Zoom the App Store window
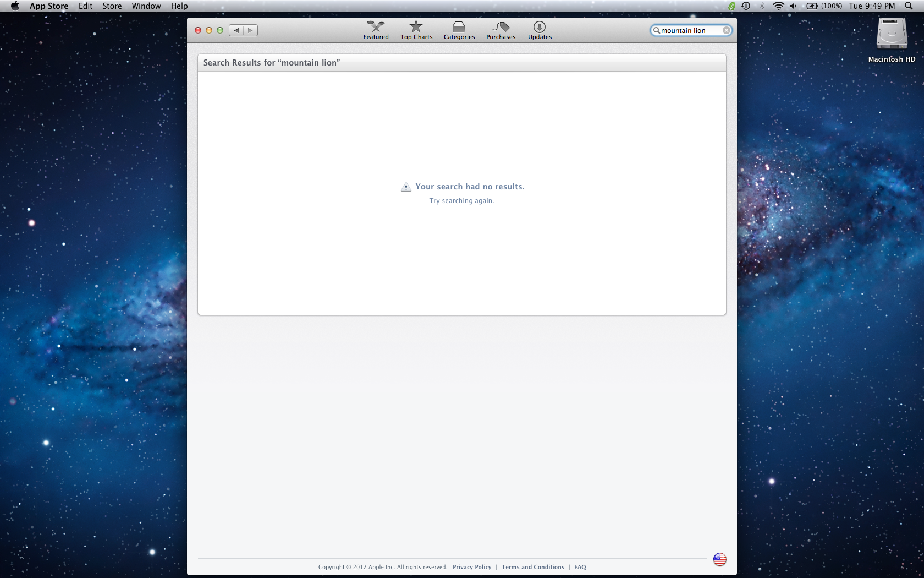924x578 pixels. point(220,30)
